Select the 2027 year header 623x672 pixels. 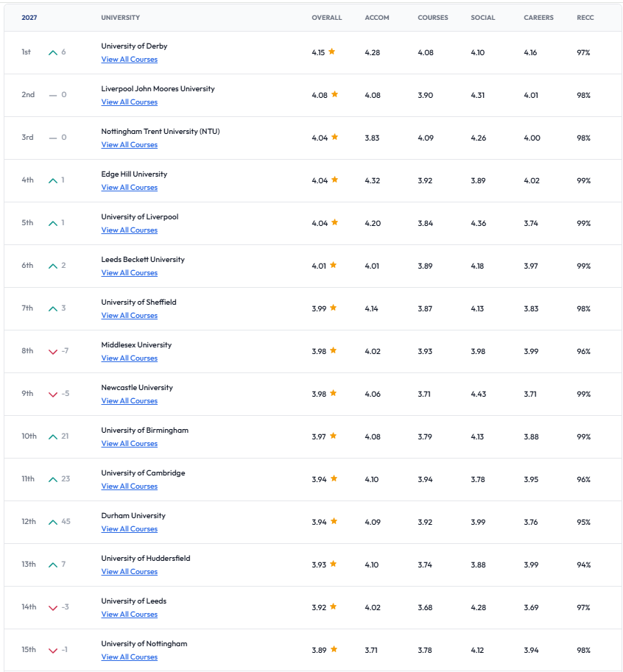click(x=29, y=18)
